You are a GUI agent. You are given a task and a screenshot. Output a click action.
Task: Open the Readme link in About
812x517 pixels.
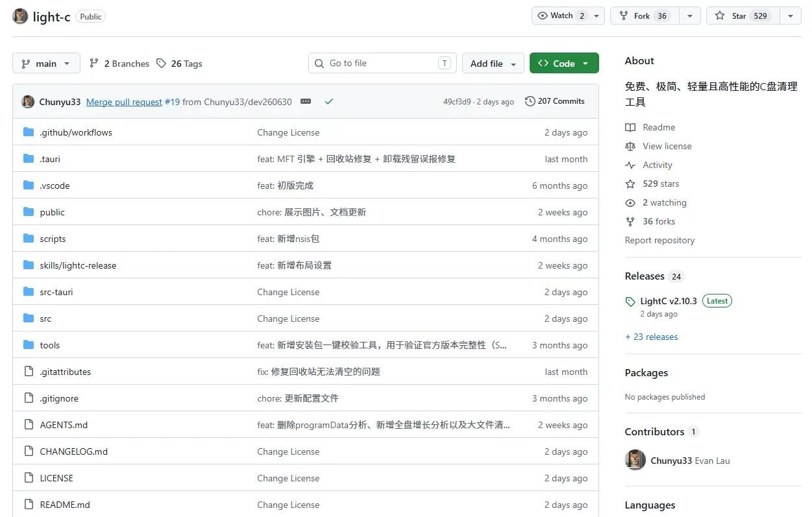click(650, 127)
